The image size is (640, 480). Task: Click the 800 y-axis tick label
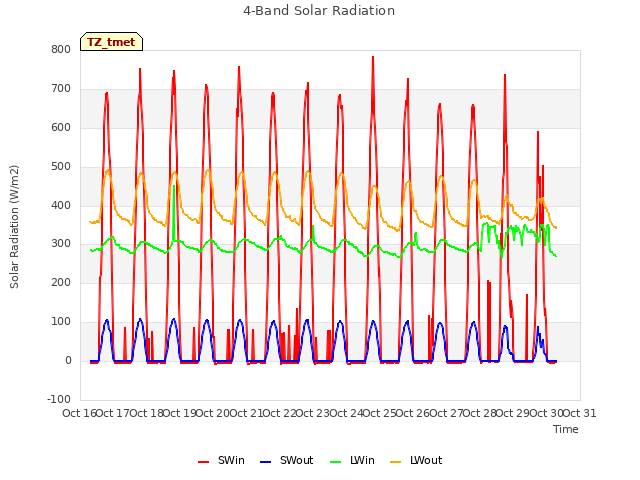(x=61, y=49)
